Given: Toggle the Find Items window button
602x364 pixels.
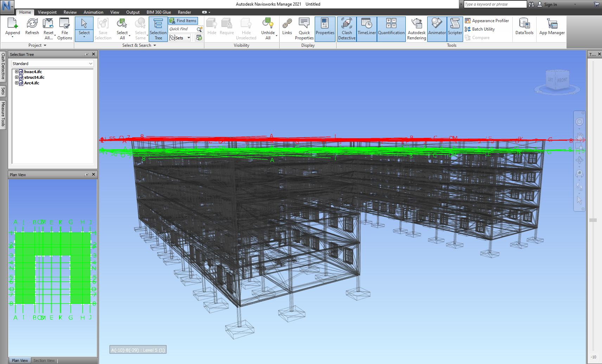Looking at the screenshot, I should point(183,21).
